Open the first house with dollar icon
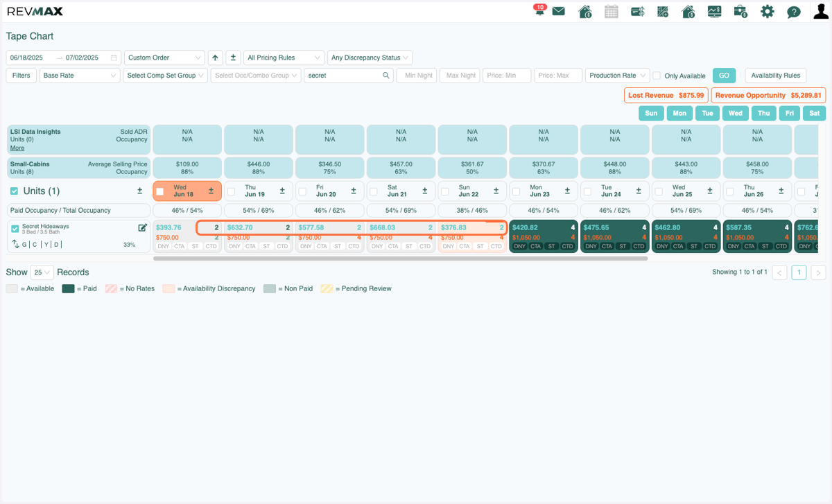 (x=584, y=11)
